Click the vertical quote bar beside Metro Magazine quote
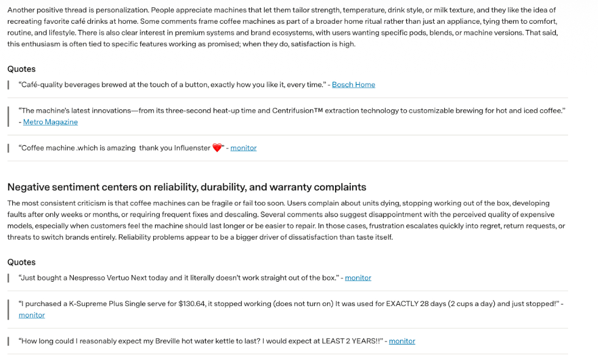This screenshot has width=598, height=364. coord(9,116)
